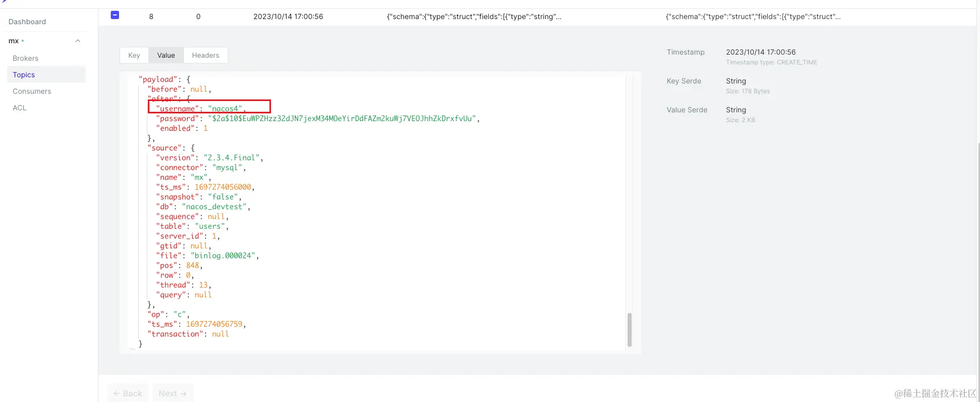Image resolution: width=980 pixels, height=402 pixels.
Task: Click the "name": "mx" line
Action: tap(183, 177)
